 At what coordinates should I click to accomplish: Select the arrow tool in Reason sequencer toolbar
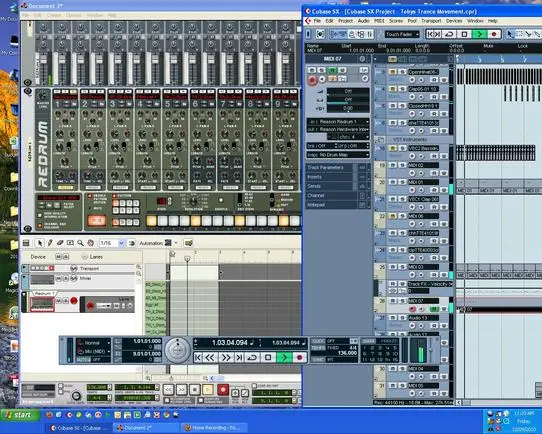[x=39, y=243]
